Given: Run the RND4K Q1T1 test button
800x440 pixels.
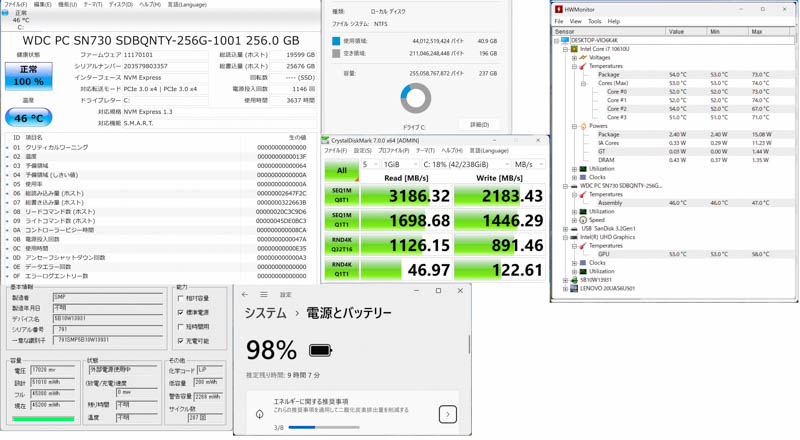Looking at the screenshot, I should point(342,269).
